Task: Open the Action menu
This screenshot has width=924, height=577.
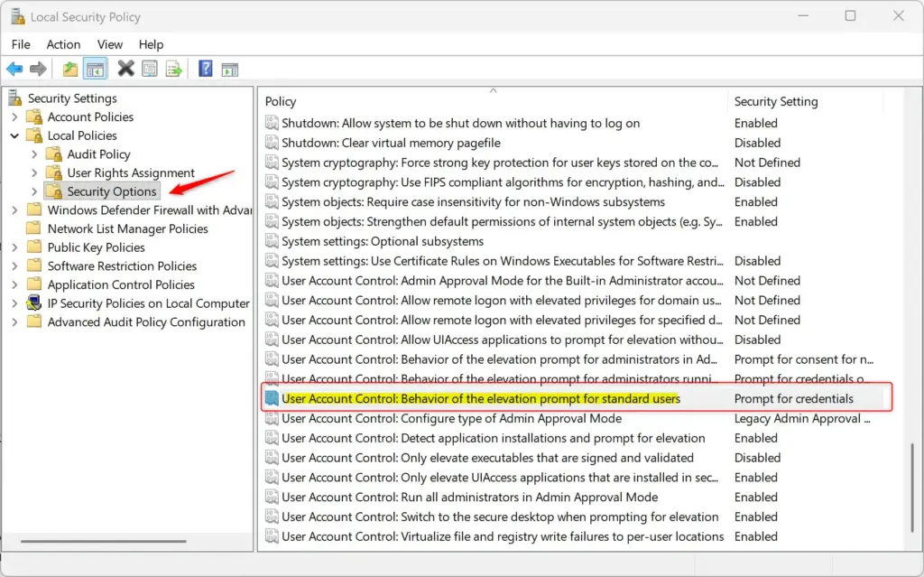Action: pyautogui.click(x=63, y=44)
